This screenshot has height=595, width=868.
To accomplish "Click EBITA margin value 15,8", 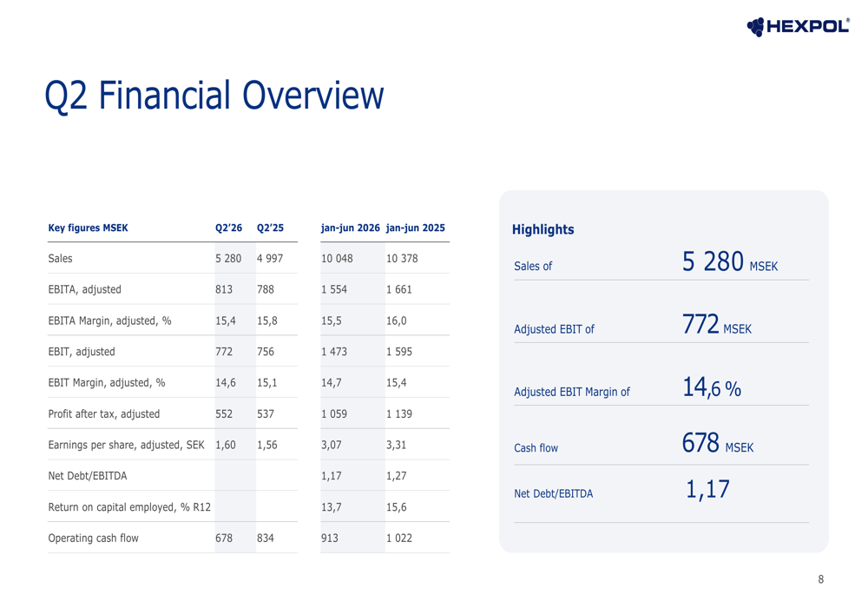I will 266,321.
